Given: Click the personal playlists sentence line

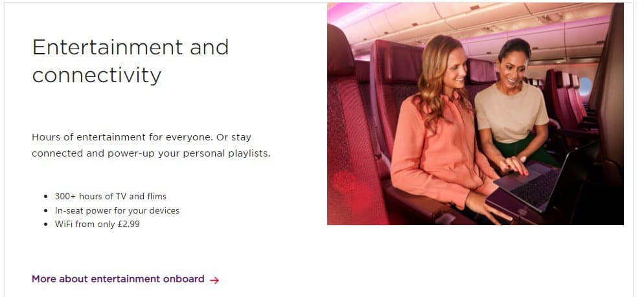Looking at the screenshot, I should click(x=151, y=154).
